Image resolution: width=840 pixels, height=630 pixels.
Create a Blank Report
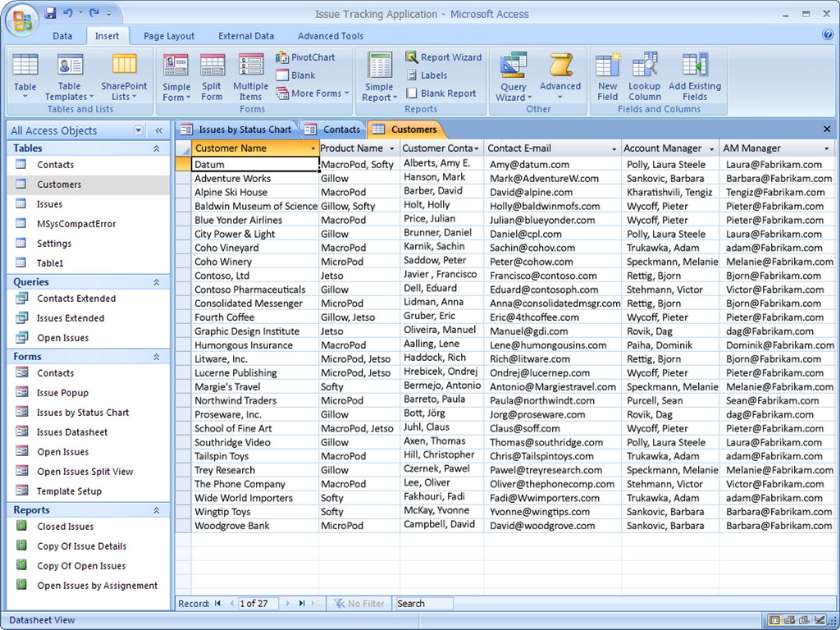[443, 93]
